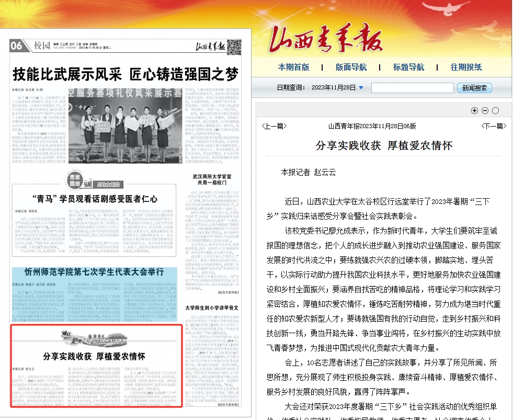Zoom in article text with plus icon
The height and width of the screenshot is (420, 513).
[x=474, y=111]
